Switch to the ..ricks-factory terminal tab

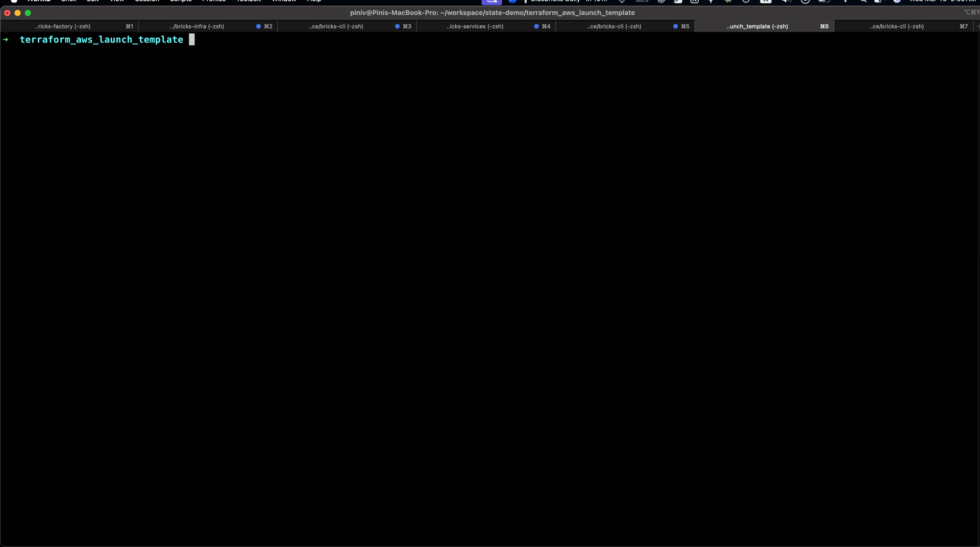(x=63, y=26)
